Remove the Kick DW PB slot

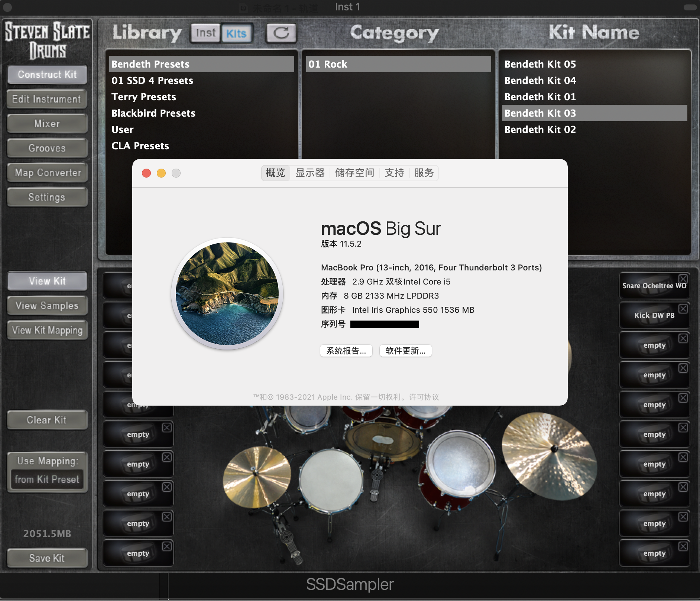click(x=683, y=309)
